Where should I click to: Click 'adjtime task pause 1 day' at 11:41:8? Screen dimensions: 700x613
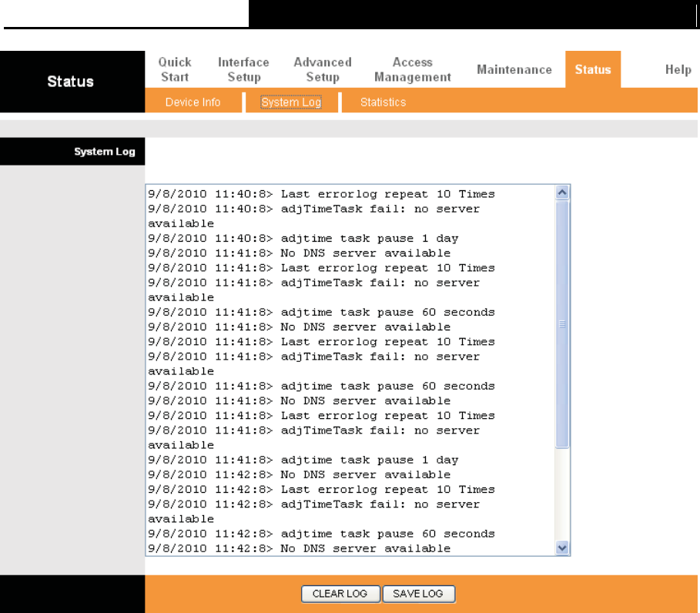click(x=369, y=460)
